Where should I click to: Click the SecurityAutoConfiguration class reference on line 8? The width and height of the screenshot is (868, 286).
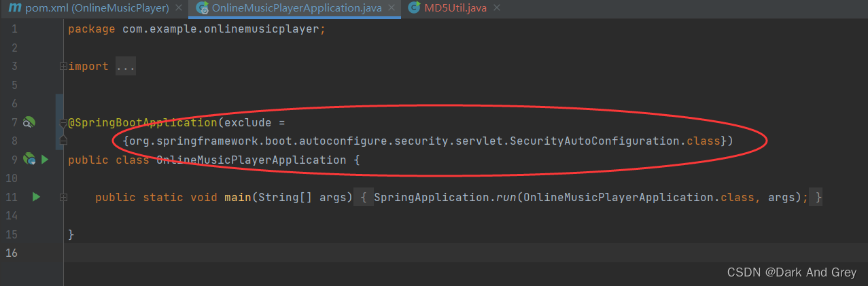tap(594, 141)
